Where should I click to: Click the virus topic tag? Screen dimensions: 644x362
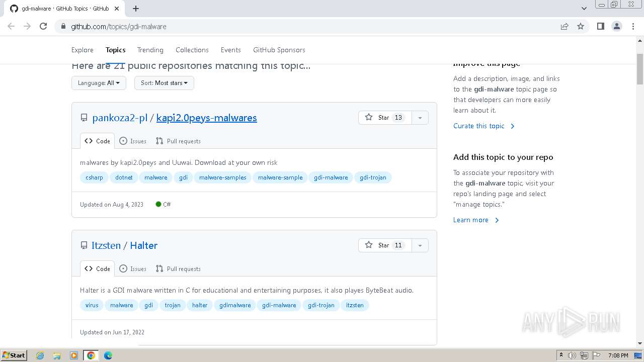pyautogui.click(x=92, y=305)
